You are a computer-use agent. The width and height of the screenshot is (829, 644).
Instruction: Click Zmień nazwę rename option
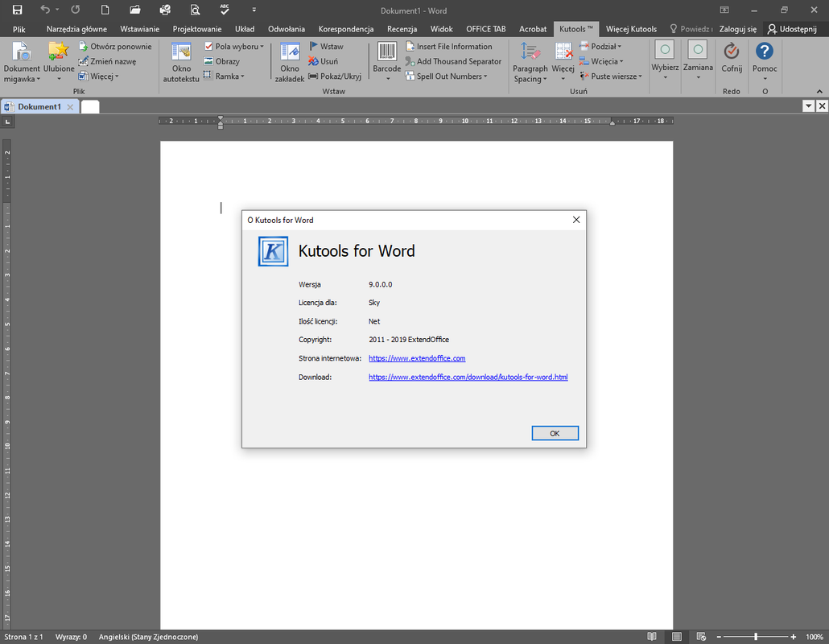107,61
